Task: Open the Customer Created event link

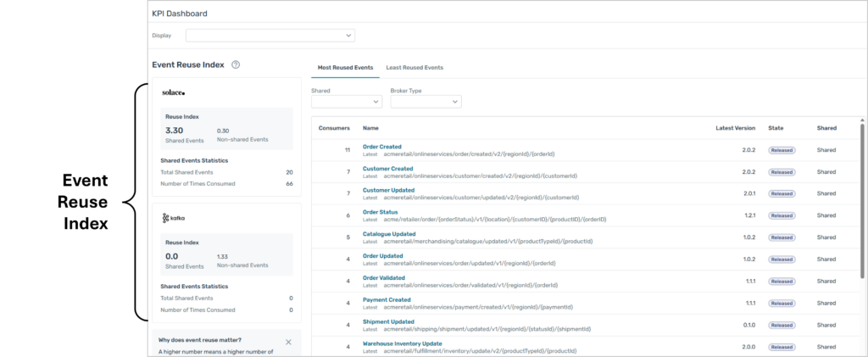Action: tap(387, 169)
